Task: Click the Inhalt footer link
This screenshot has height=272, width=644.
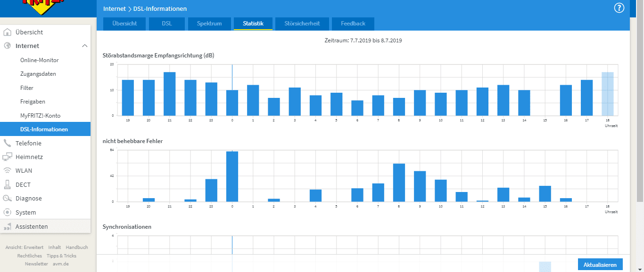Action: (54, 247)
